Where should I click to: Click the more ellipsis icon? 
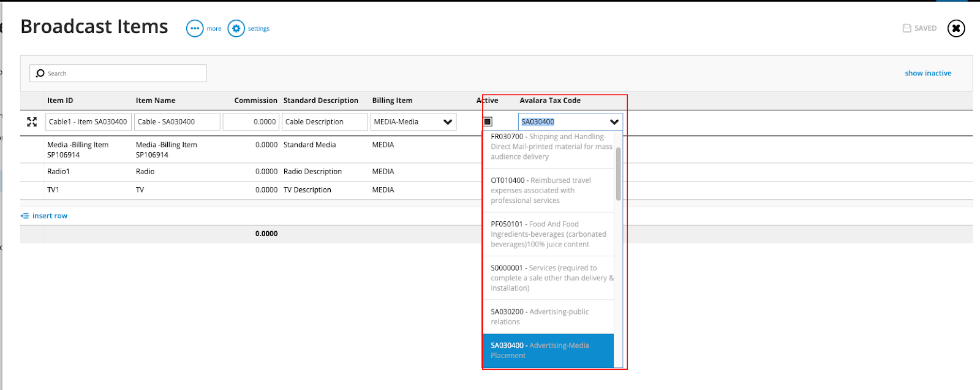[x=195, y=29]
